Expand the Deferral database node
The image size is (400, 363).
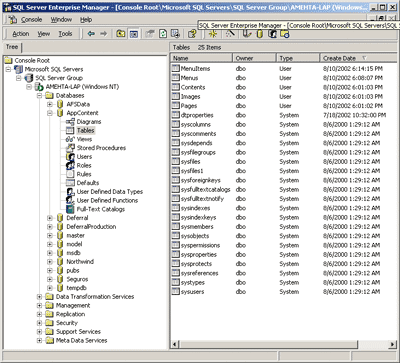click(50, 218)
